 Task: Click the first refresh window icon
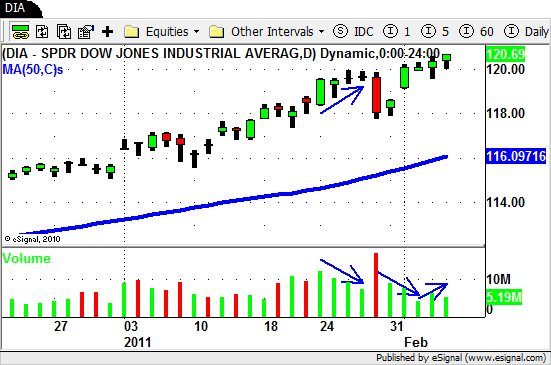coord(42,32)
